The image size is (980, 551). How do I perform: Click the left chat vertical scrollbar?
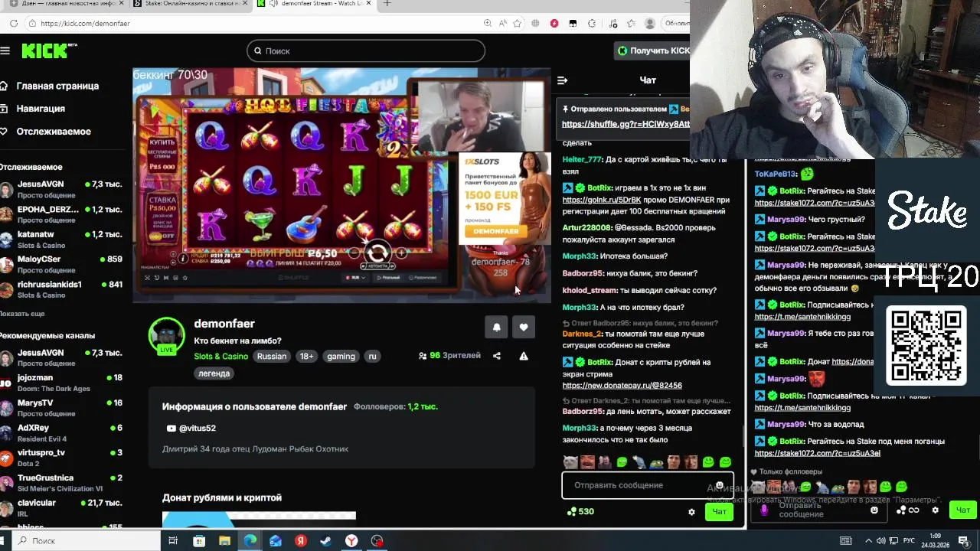pyautogui.click(x=742, y=437)
